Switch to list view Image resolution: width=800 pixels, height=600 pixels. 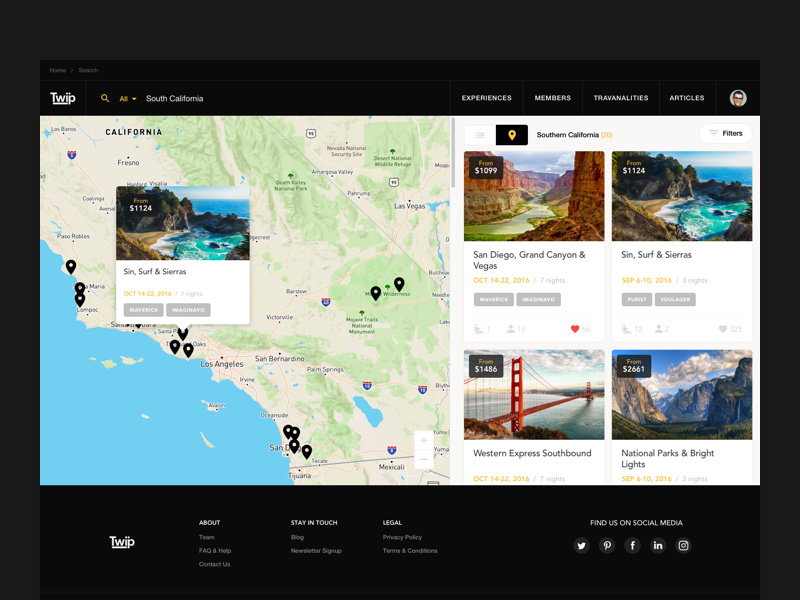[x=480, y=135]
